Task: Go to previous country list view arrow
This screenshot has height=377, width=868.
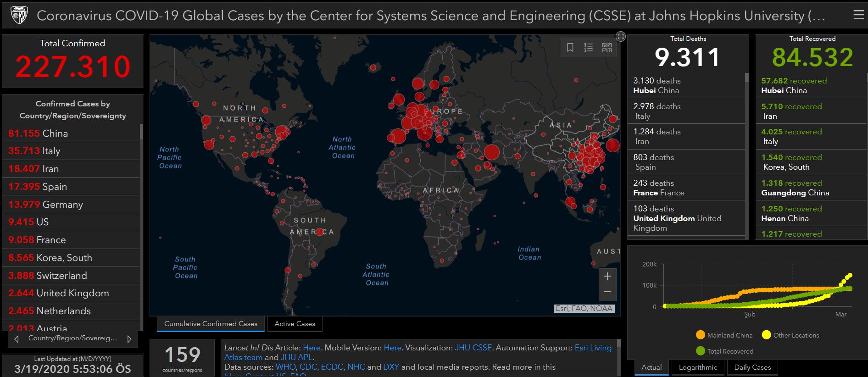Action: 17,339
